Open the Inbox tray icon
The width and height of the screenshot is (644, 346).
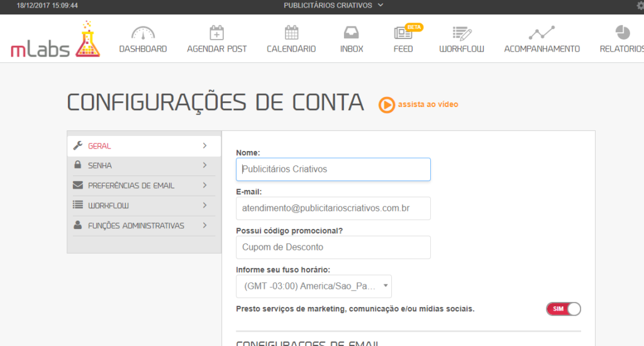click(x=351, y=33)
